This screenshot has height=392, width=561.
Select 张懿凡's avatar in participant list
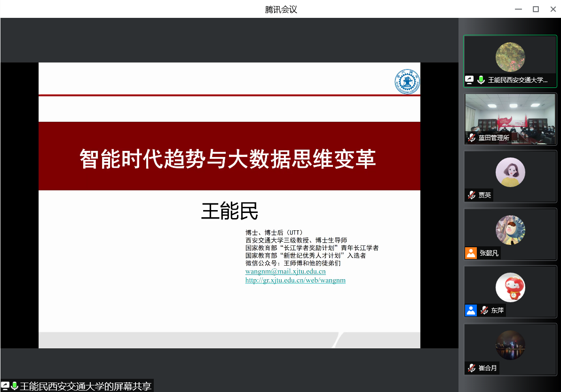(x=510, y=230)
